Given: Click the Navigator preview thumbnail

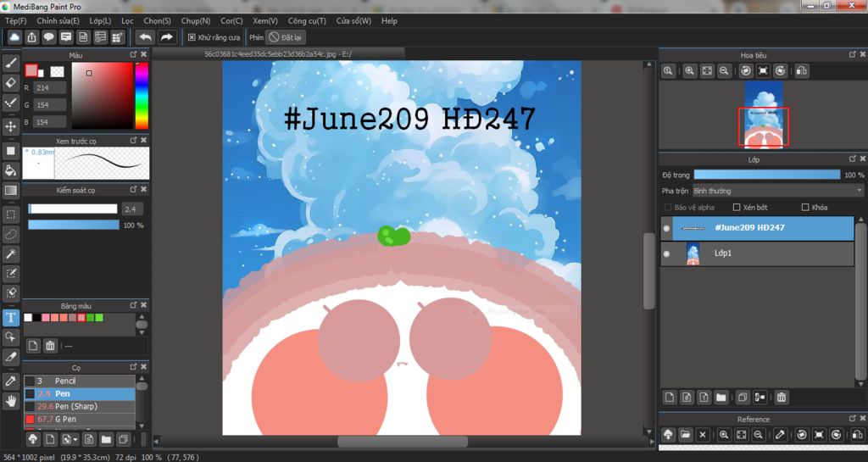Looking at the screenshot, I should [x=764, y=114].
